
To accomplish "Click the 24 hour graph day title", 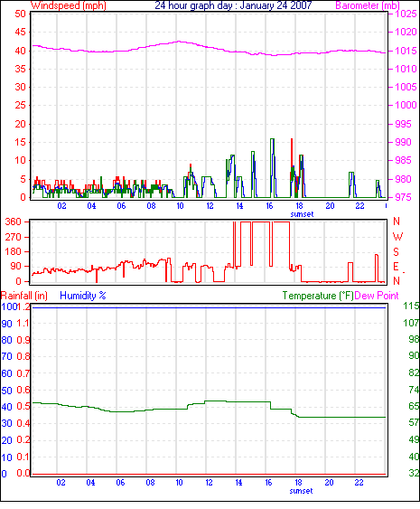I will click(233, 5).
